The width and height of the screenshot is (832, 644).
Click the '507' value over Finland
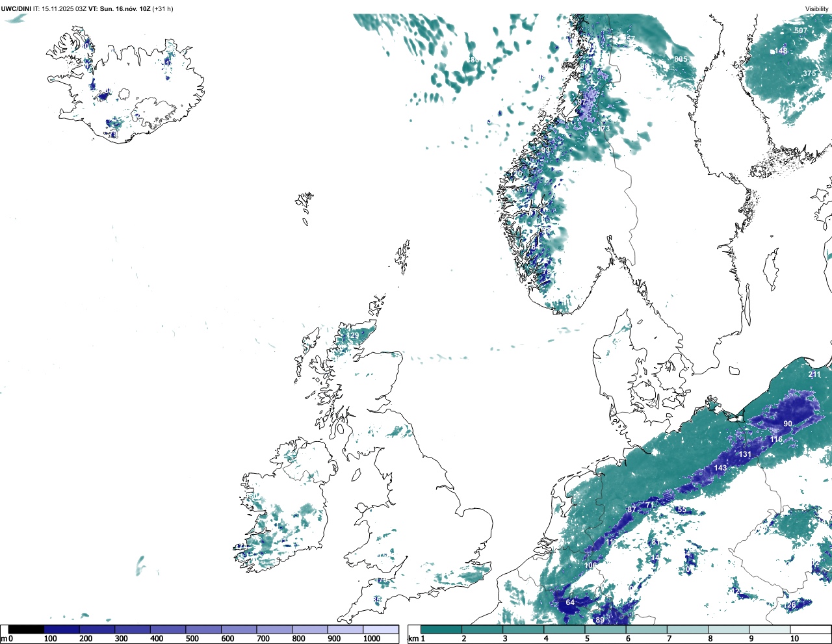(801, 31)
